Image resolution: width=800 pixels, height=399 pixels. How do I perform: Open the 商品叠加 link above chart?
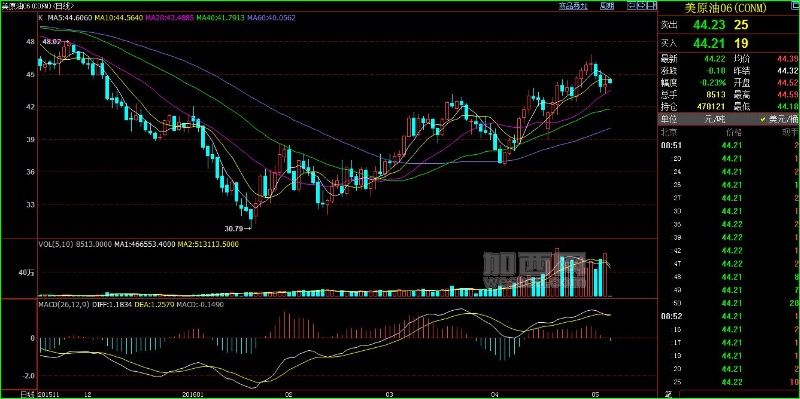573,6
